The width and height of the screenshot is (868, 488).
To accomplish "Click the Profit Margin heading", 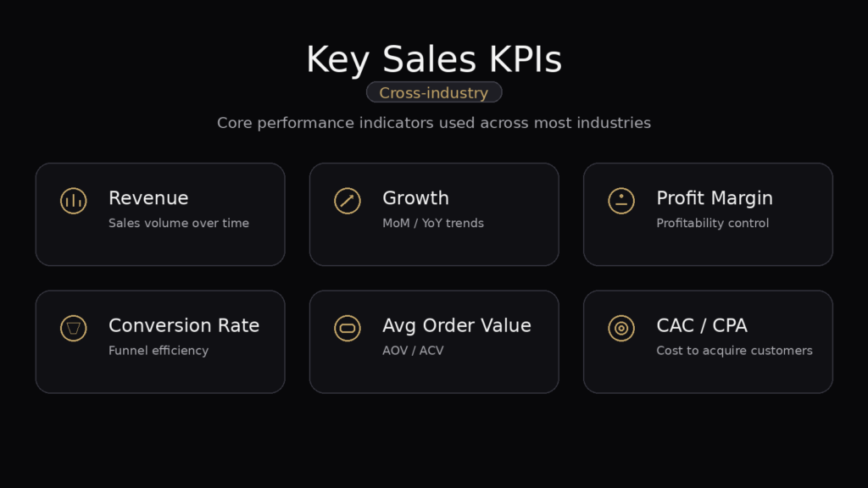I will (715, 198).
